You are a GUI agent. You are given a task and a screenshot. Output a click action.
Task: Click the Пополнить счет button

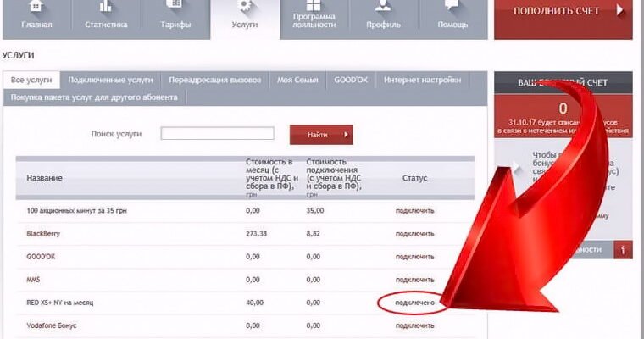pyautogui.click(x=563, y=19)
